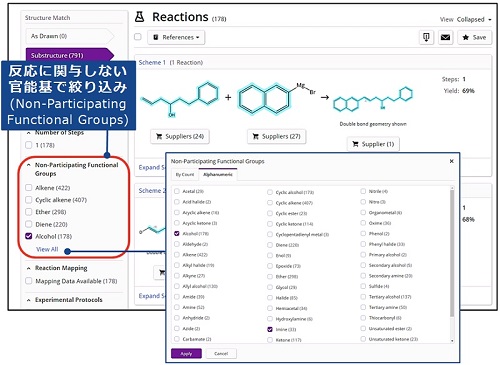Collapse the Experimental Protocols section
The height and width of the screenshot is (365, 500).
click(x=29, y=300)
